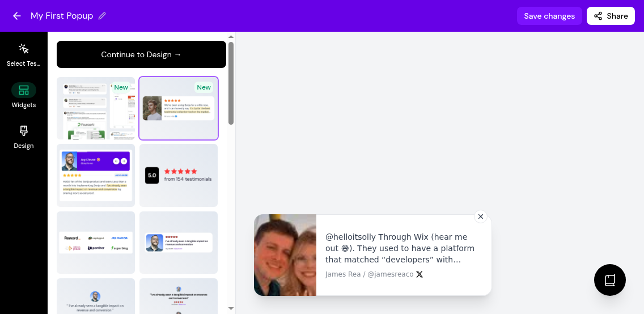Close the testimonial popup preview

(481, 217)
